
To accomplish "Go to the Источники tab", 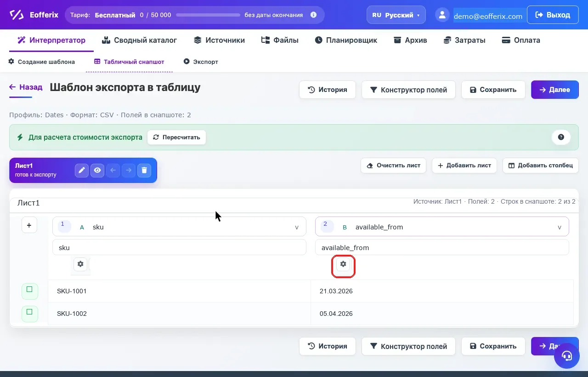I will 219,40.
